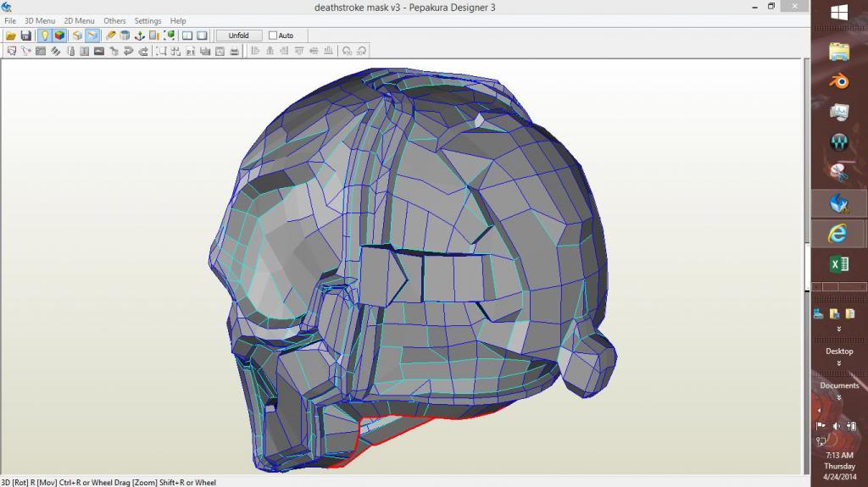Image resolution: width=868 pixels, height=487 pixels.
Task: Open Excel from the taskbar
Action: point(838,264)
